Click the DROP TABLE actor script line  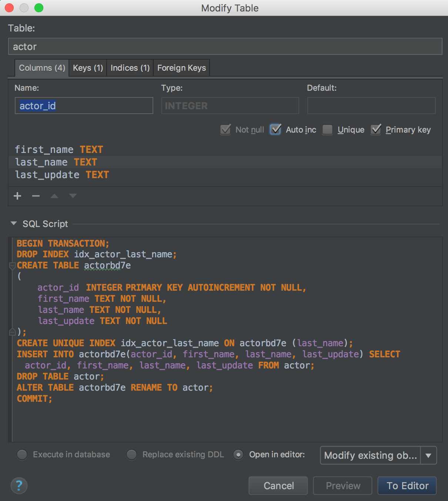pos(60,377)
